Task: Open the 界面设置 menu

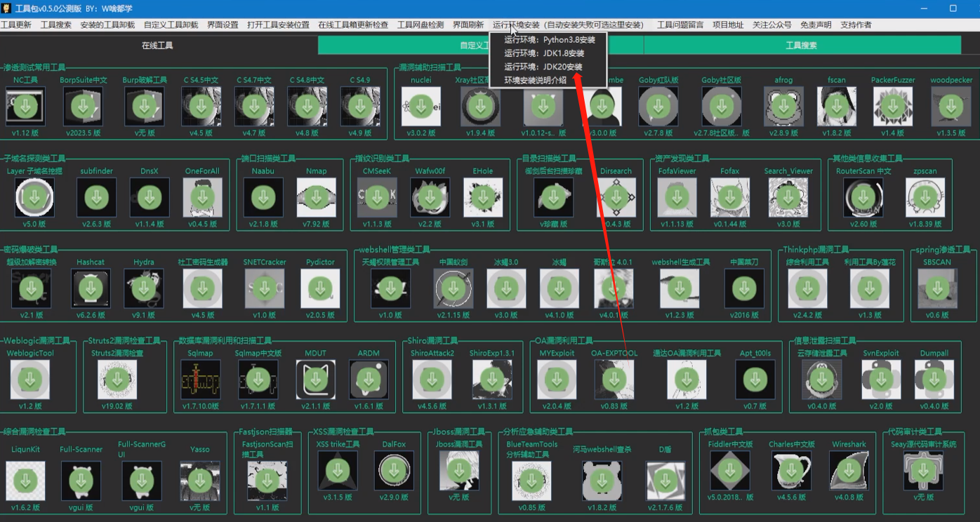Action: pos(223,25)
